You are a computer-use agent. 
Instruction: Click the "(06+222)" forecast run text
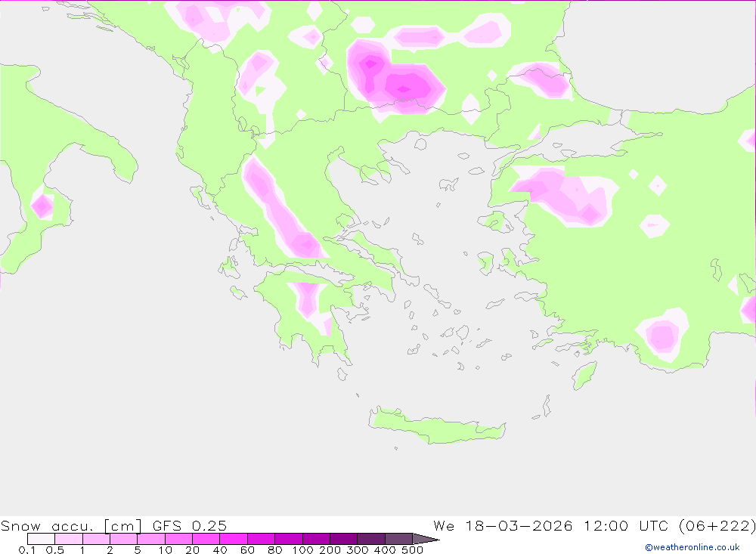pyautogui.click(x=717, y=525)
